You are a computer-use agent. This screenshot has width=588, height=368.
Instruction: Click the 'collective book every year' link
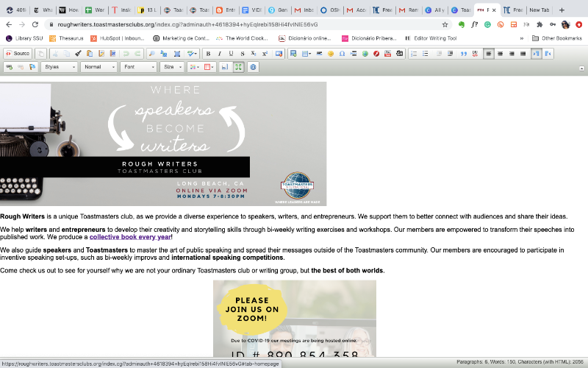click(131, 237)
